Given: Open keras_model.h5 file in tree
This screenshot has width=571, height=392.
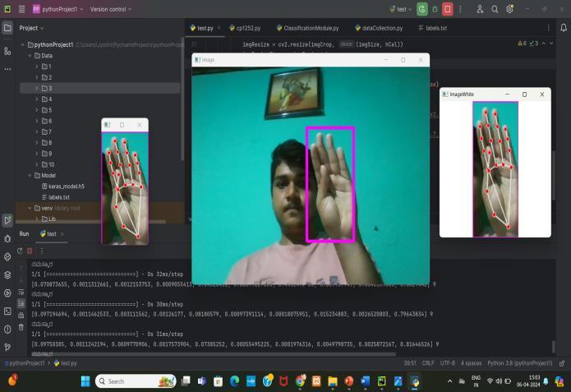Looking at the screenshot, I should coord(63,187).
